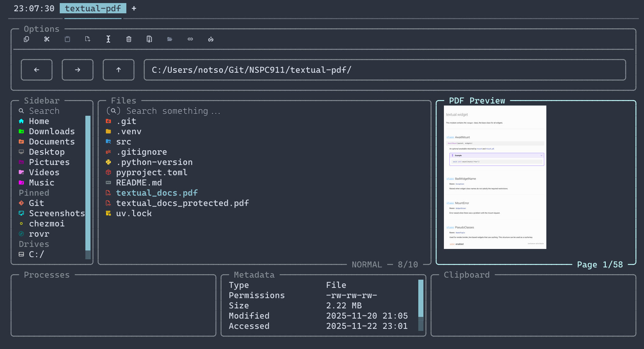Click the path address input field
The image size is (644, 349).
[384, 70]
